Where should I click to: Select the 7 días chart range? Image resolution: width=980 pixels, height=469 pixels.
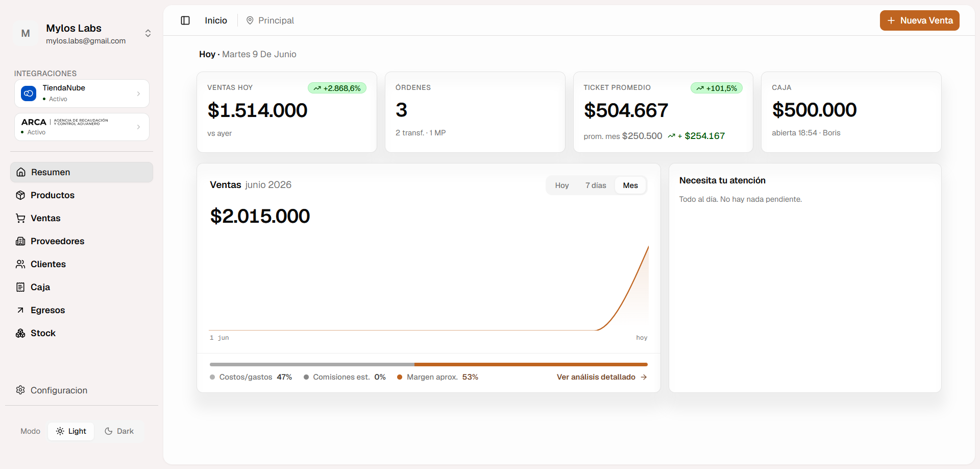coord(596,185)
